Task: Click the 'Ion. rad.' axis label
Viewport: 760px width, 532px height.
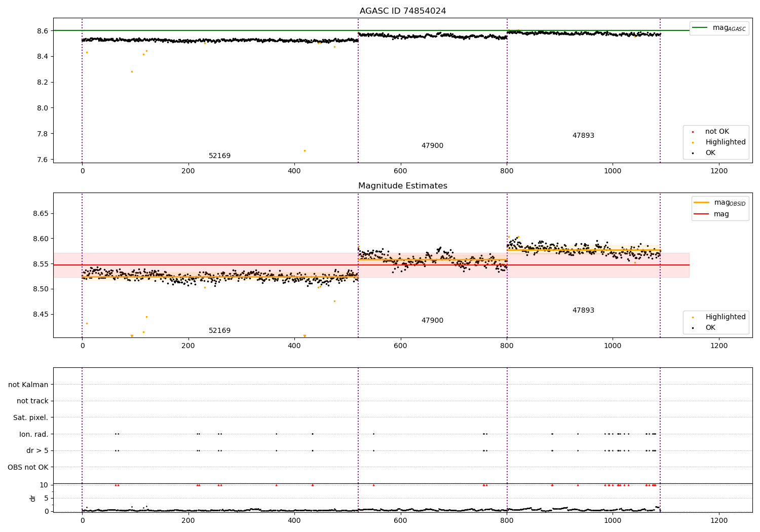Action: tap(34, 434)
